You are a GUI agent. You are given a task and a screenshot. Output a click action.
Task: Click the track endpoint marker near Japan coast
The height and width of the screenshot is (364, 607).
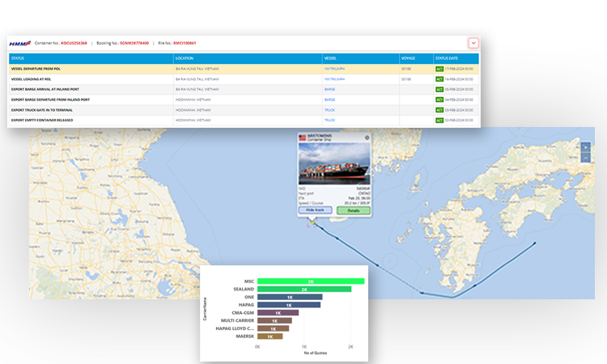[x=535, y=243]
